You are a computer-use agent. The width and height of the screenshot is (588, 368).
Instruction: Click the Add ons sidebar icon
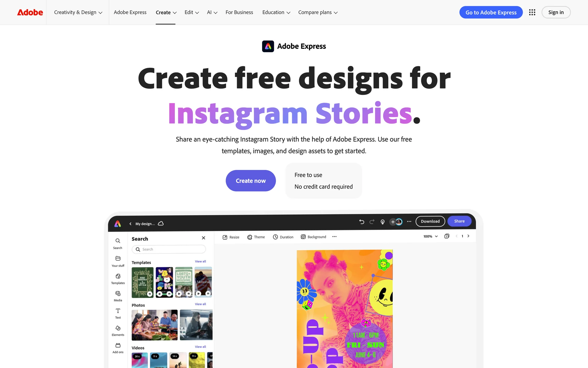[x=118, y=348]
